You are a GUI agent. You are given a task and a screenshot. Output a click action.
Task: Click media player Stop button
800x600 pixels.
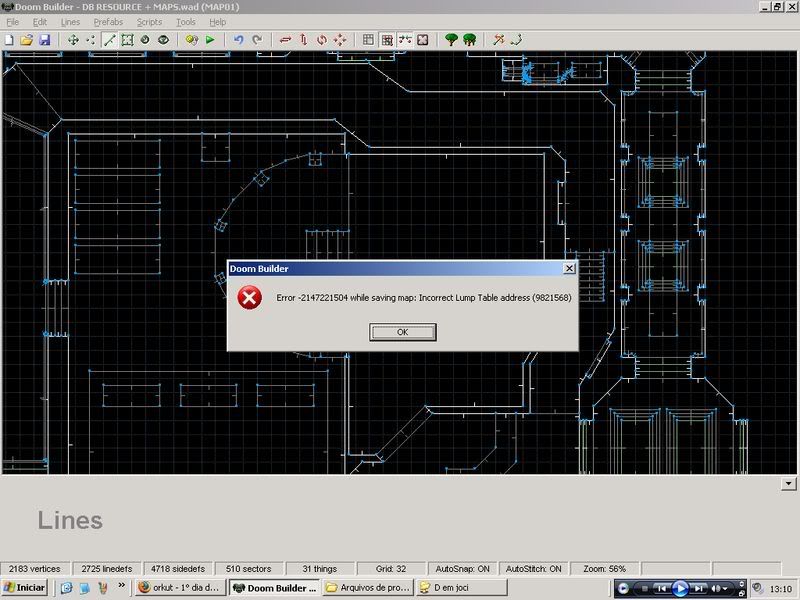point(645,589)
